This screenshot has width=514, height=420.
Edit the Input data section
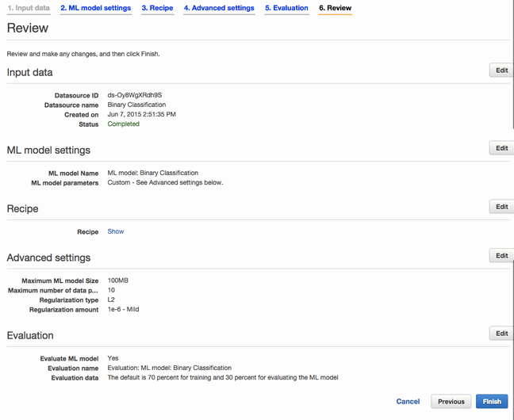click(501, 71)
